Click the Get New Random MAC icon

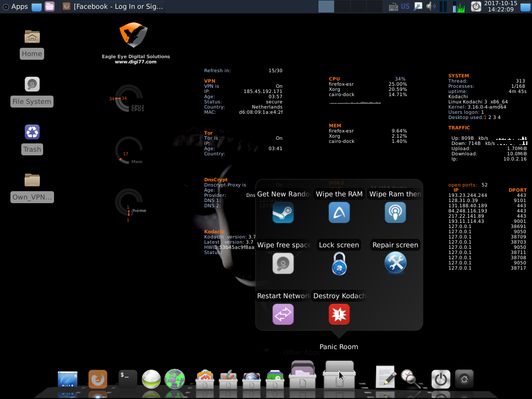point(283,212)
